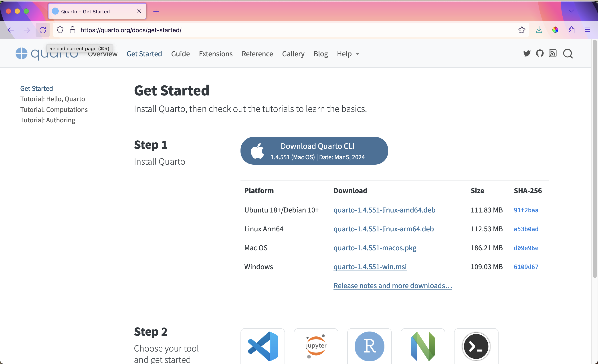Visit the GitHub repository icon

click(540, 53)
